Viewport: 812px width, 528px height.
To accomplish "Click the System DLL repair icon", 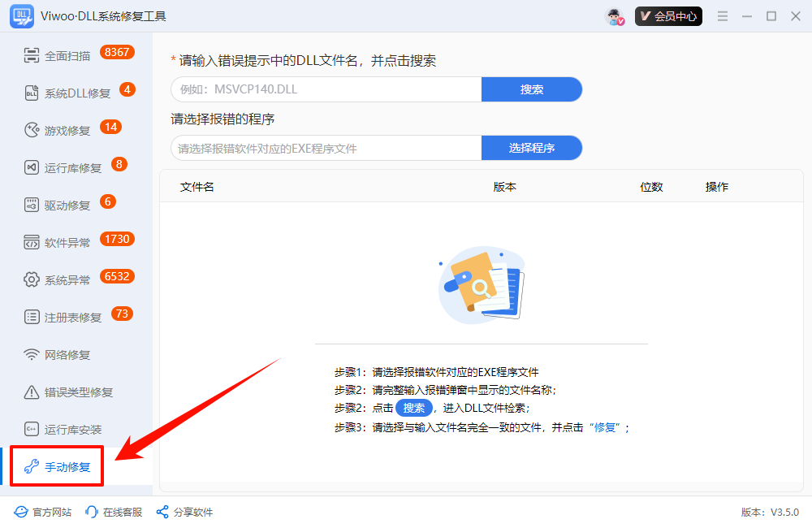I will (32, 93).
